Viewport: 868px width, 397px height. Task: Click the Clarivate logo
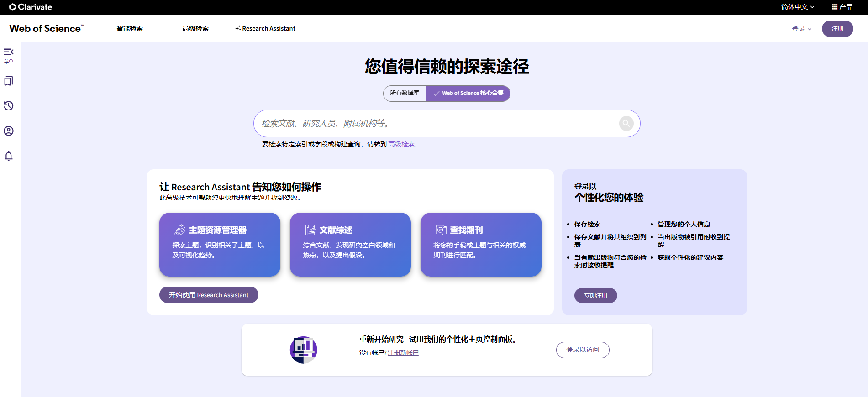tap(31, 7)
